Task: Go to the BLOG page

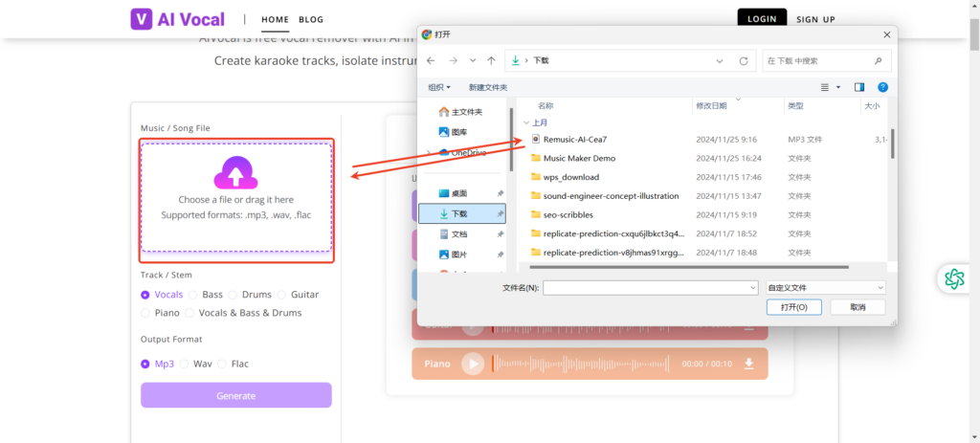Action: [311, 19]
